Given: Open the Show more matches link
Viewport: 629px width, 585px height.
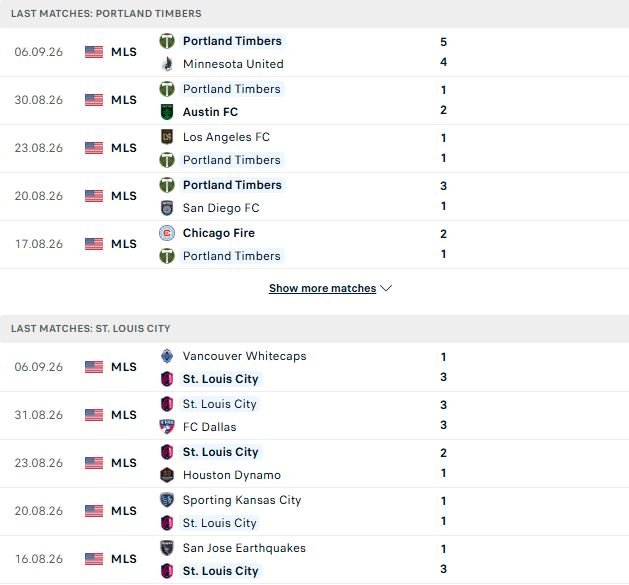Looking at the screenshot, I should coord(323,288).
